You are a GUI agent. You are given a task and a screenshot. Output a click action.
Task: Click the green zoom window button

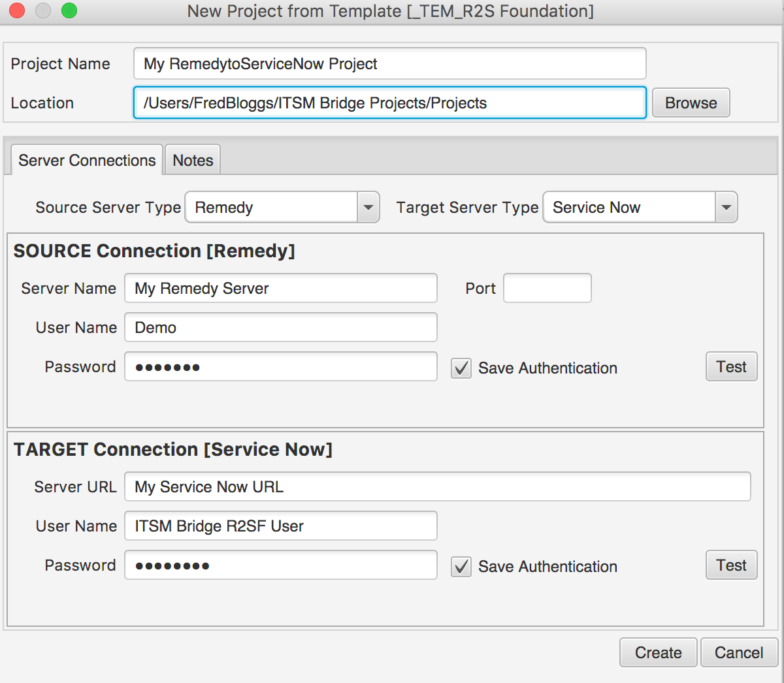[69, 10]
